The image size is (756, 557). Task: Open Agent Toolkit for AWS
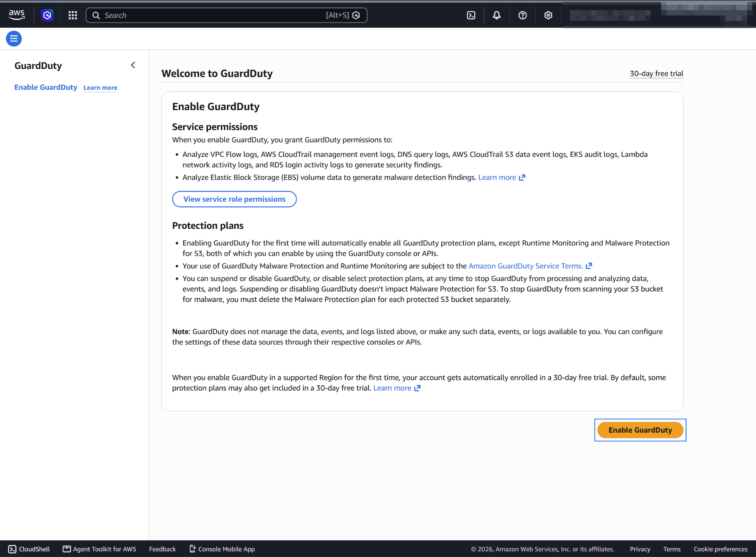(100, 549)
